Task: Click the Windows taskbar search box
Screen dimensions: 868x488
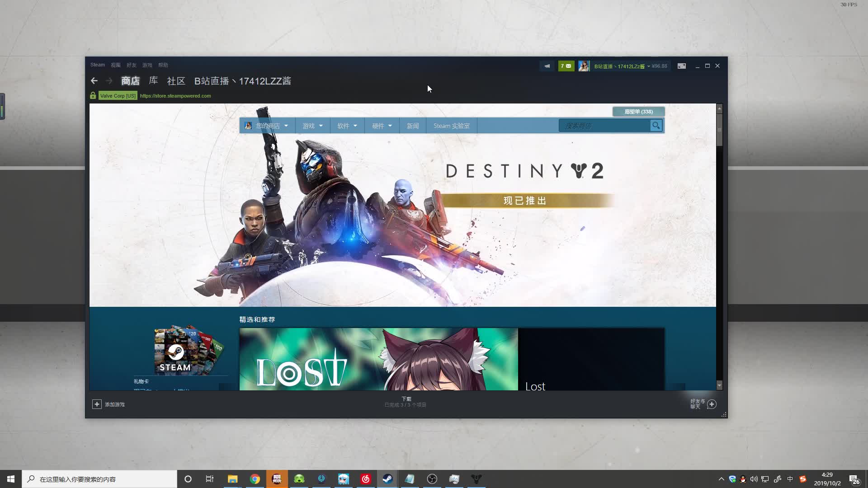Action: 99,479
